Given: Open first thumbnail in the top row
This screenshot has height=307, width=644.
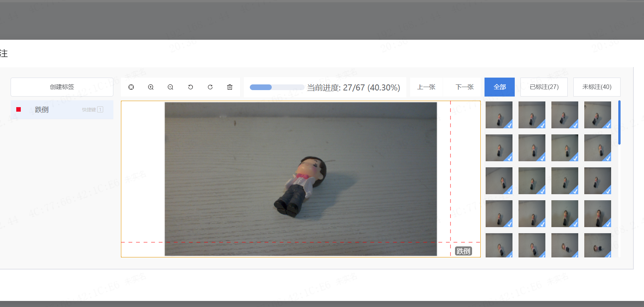Looking at the screenshot, I should 499,115.
